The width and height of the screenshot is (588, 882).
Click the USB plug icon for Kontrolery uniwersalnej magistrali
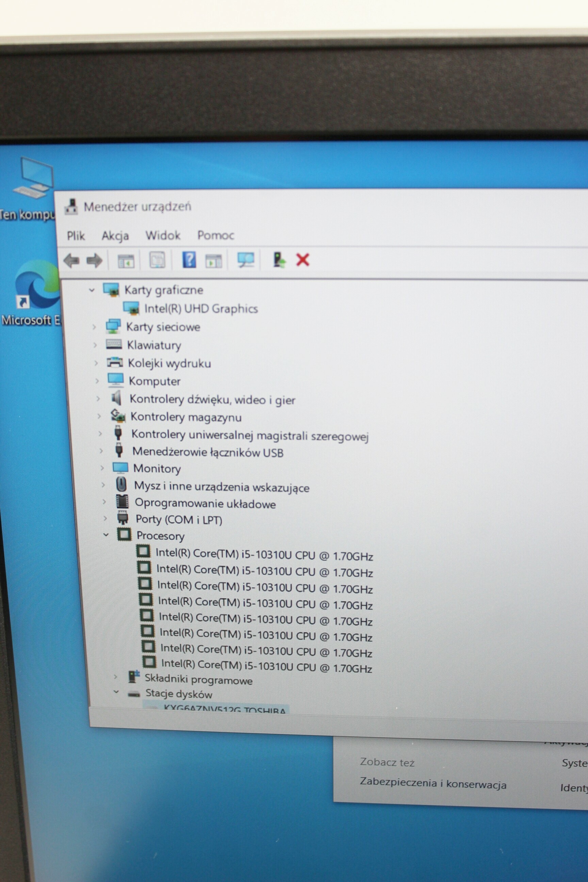118,433
